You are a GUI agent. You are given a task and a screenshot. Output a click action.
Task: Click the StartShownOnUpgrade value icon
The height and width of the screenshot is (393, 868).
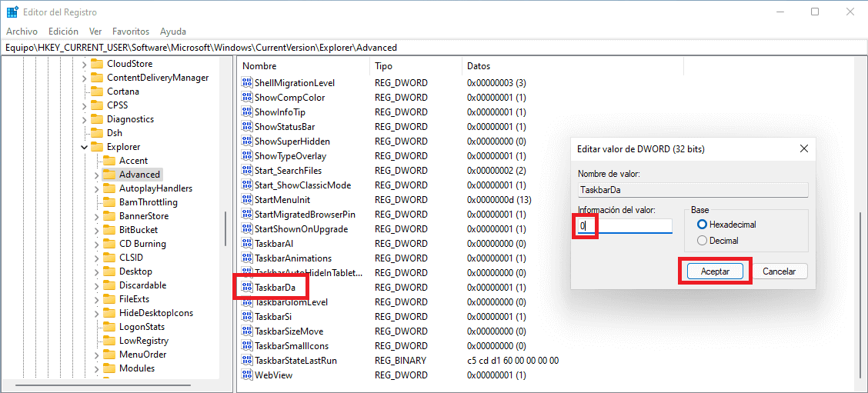click(247, 228)
